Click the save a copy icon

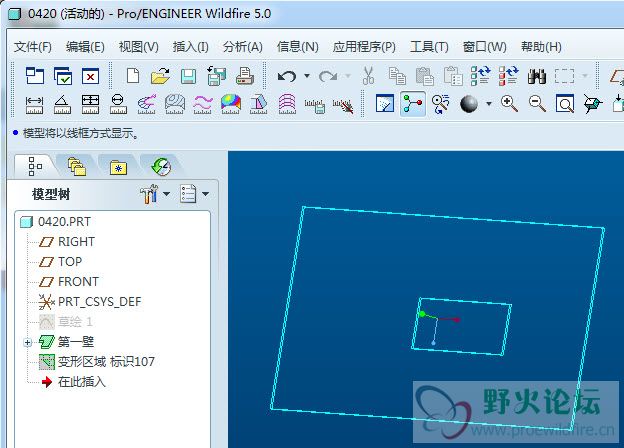(x=216, y=76)
